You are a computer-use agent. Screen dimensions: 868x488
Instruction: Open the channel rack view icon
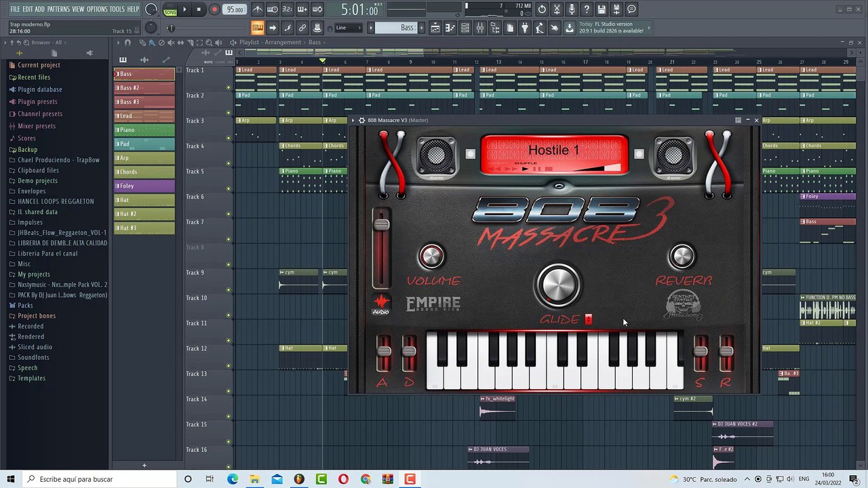click(x=465, y=28)
